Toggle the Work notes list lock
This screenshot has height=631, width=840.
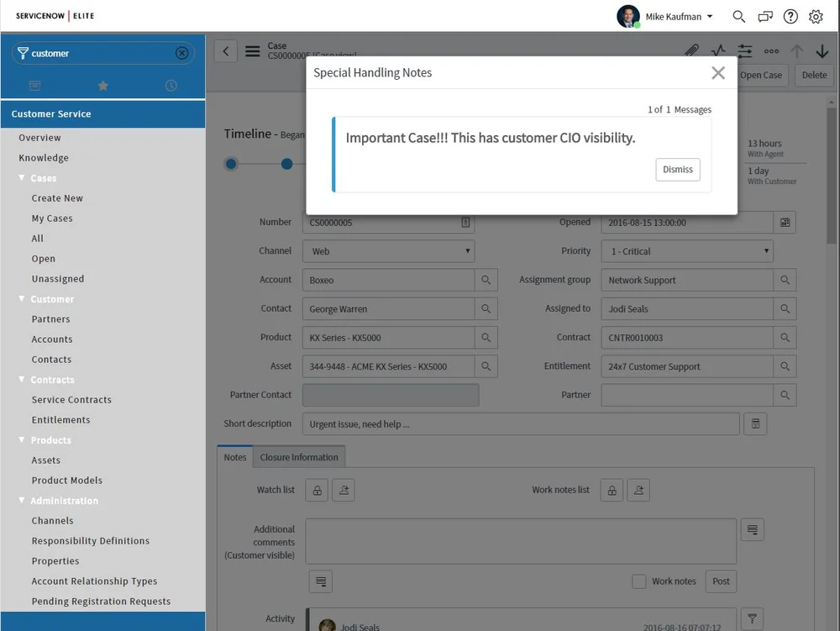pos(612,490)
